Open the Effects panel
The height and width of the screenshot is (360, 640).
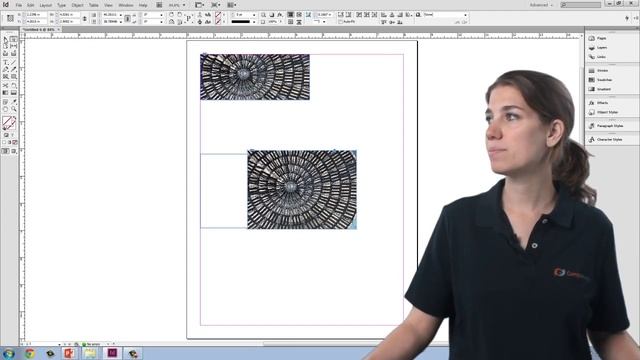click(598, 103)
